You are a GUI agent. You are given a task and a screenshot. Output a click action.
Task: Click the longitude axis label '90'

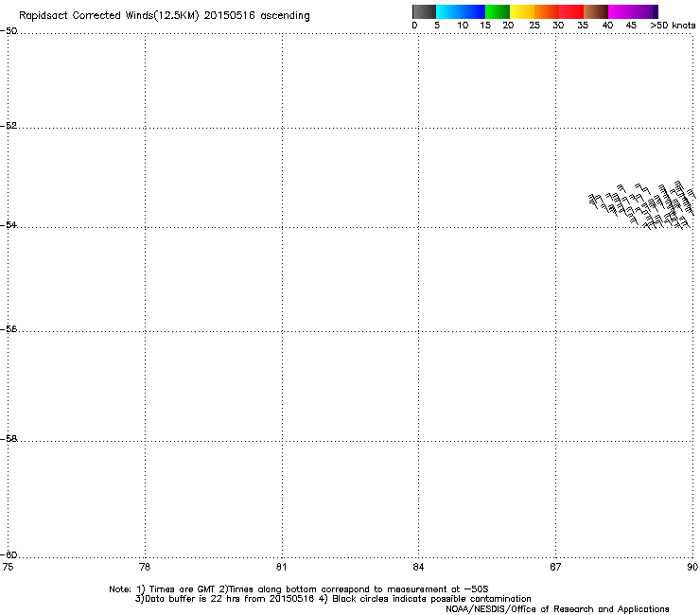point(692,567)
